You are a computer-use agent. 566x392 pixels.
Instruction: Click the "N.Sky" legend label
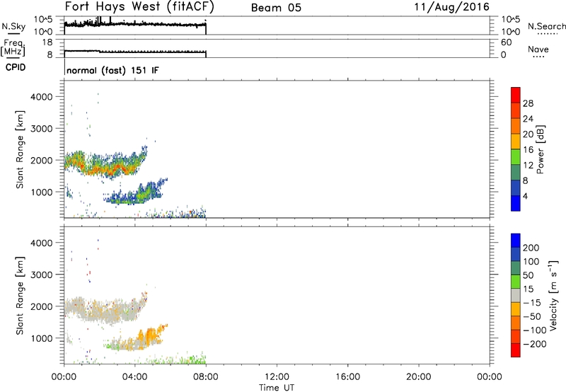point(13,26)
